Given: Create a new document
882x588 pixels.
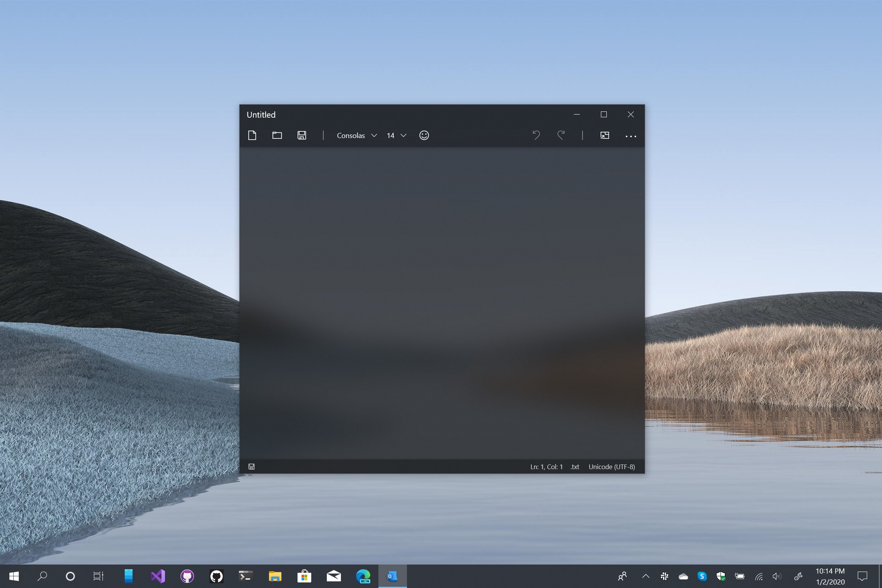Looking at the screenshot, I should coord(252,135).
